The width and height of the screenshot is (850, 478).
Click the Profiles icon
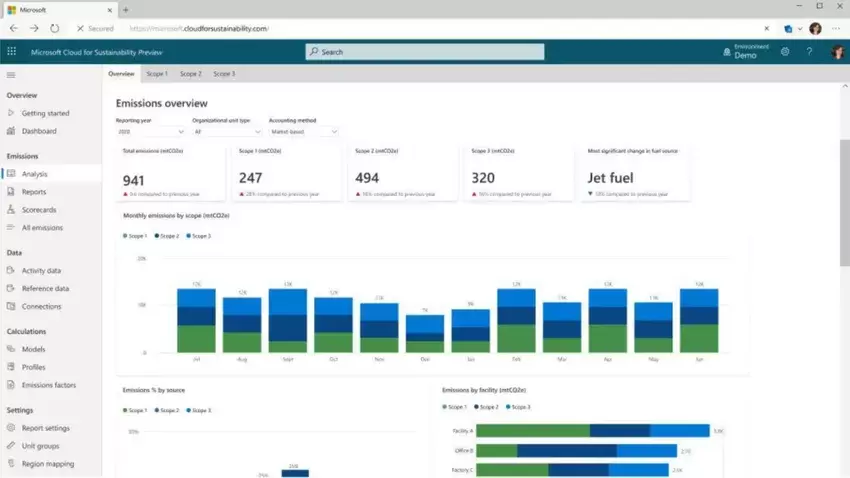click(11, 366)
